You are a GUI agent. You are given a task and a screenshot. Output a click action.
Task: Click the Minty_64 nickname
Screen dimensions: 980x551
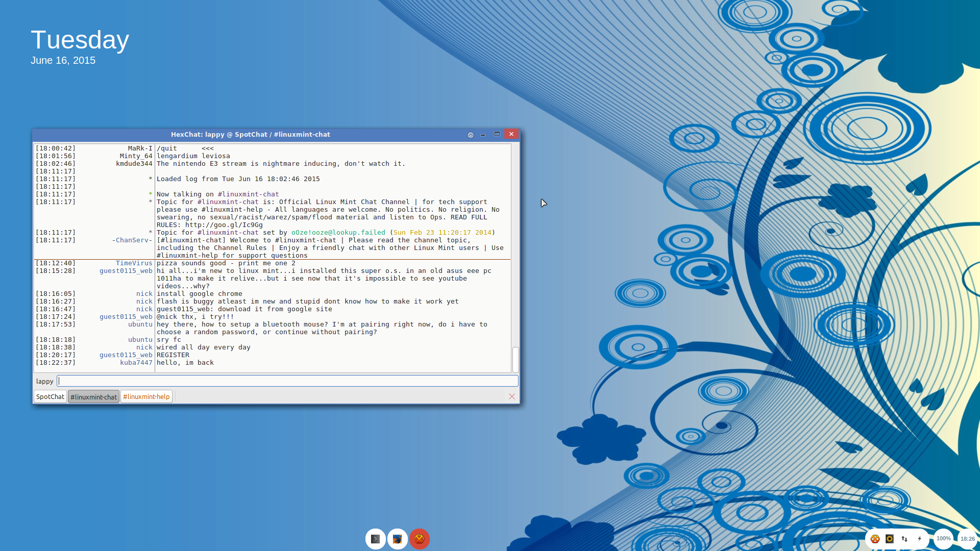coord(136,156)
